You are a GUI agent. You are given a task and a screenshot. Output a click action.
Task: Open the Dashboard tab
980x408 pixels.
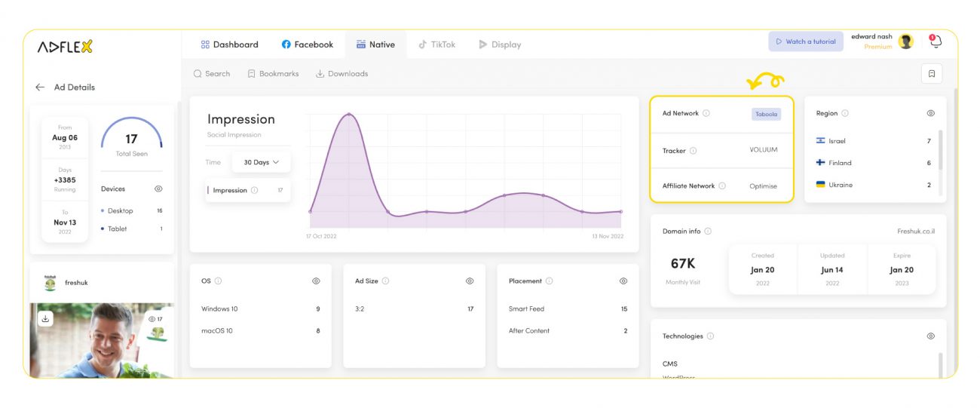(229, 44)
